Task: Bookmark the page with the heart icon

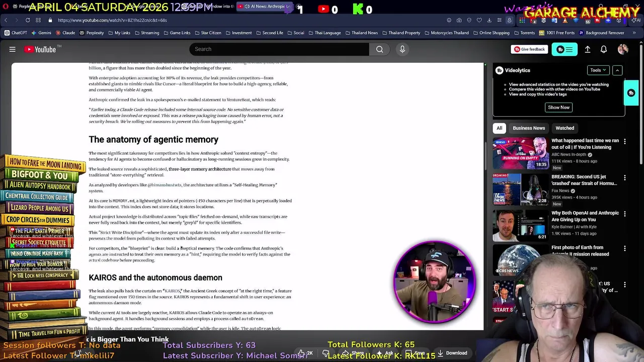Action: click(479, 20)
